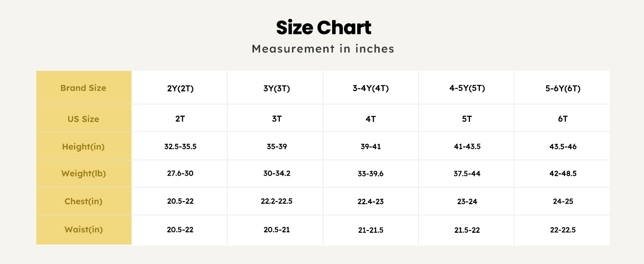
Task: Select the 3-4Y(4T) brand size cell
Action: 371,88
